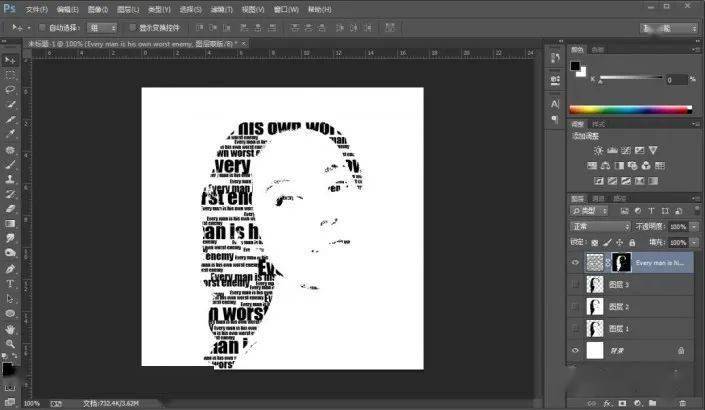Select the Lasso tool
The image size is (705, 410).
pos(10,90)
